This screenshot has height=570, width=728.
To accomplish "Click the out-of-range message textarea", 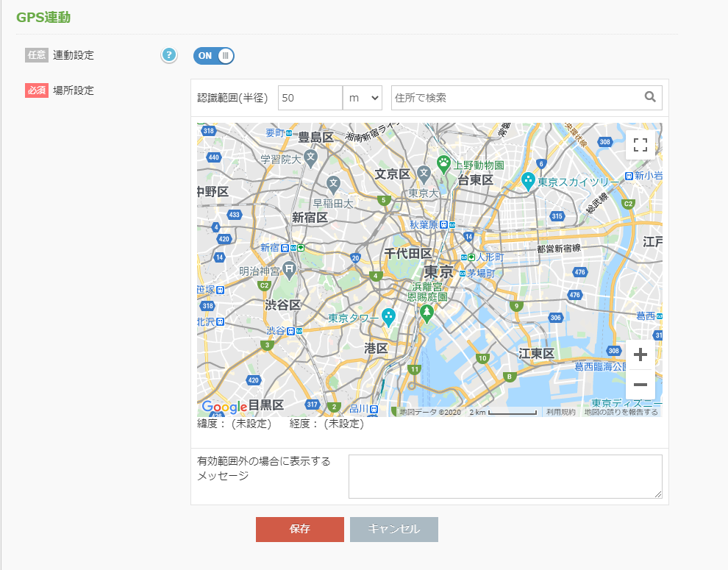I will pos(505,477).
